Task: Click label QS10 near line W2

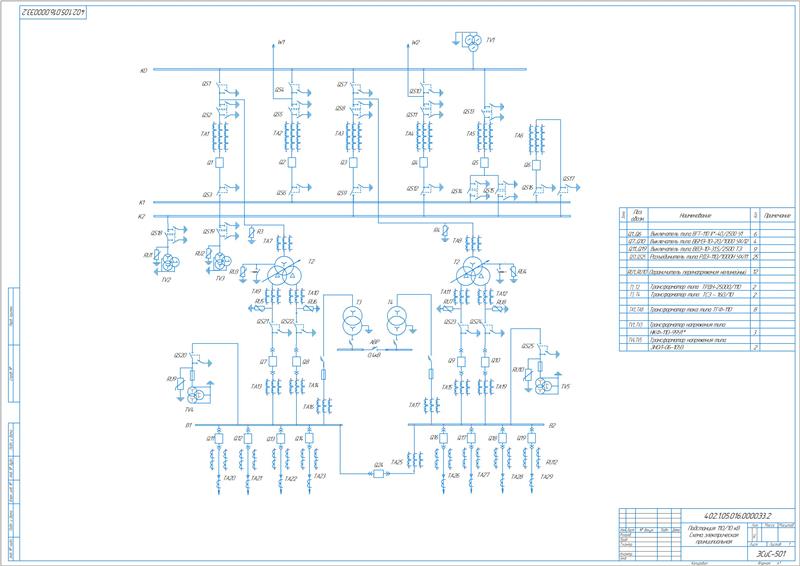Action: [x=415, y=92]
